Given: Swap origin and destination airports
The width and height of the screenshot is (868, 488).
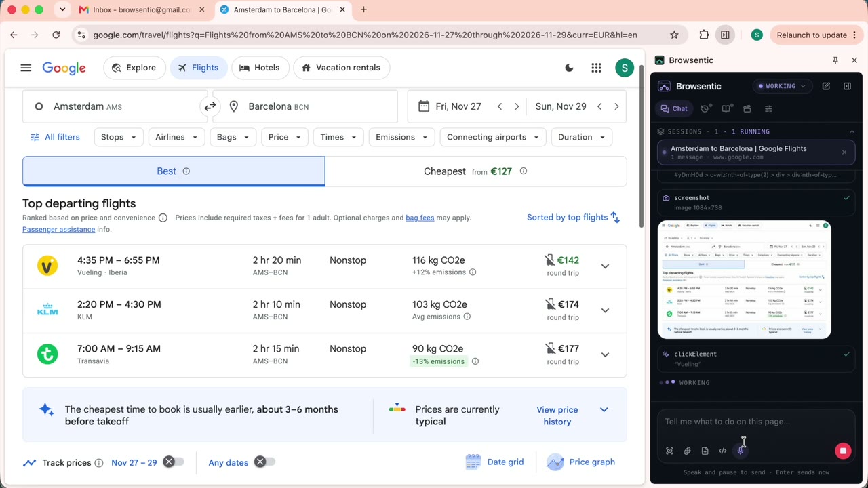Looking at the screenshot, I should 210,106.
